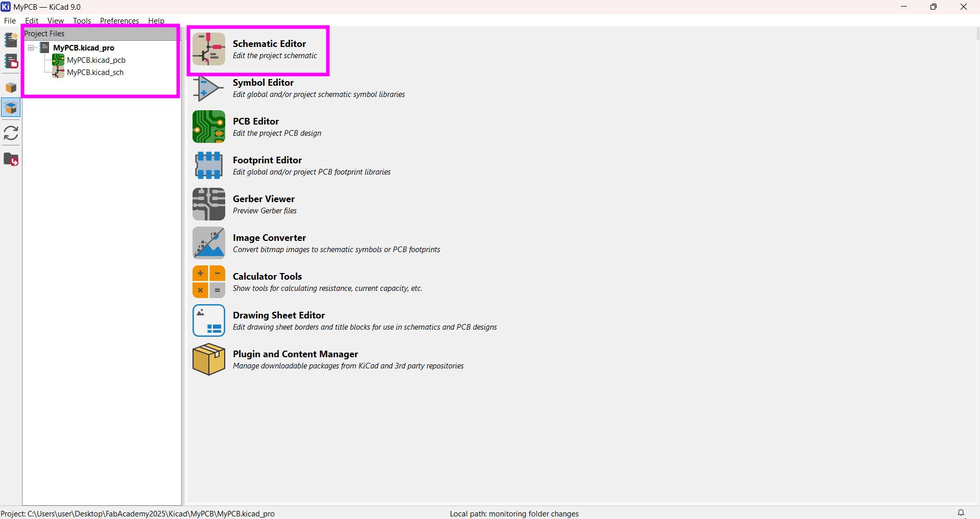Open the Edit menu

32,20
